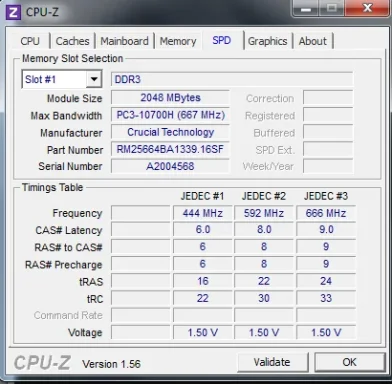Click the Crucial Technology manufacturer field
The image size is (392, 384).
[170, 132]
